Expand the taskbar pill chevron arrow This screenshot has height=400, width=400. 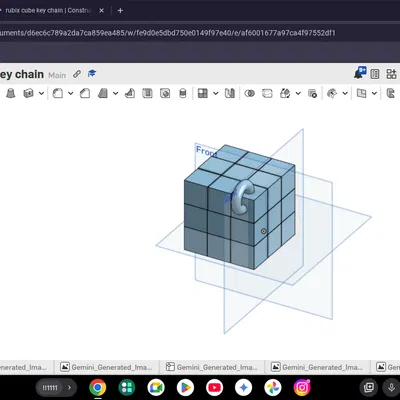click(x=69, y=387)
